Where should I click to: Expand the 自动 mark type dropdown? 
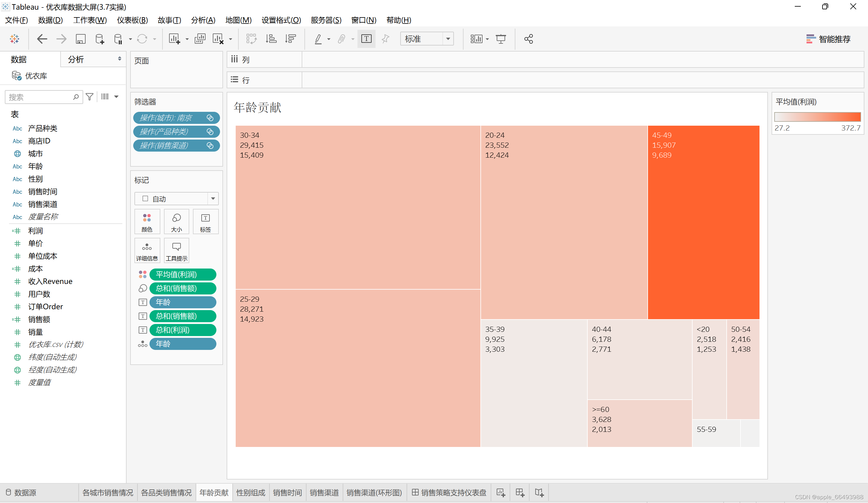tap(213, 198)
